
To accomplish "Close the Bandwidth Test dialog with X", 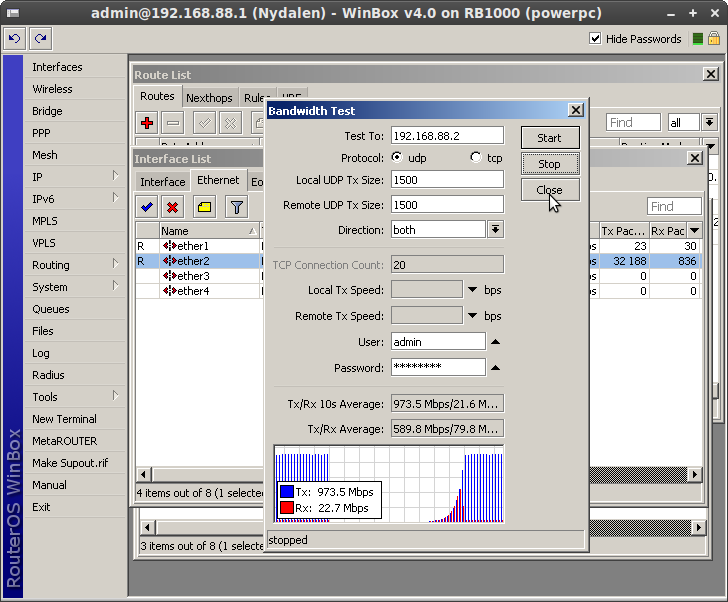I will point(576,110).
